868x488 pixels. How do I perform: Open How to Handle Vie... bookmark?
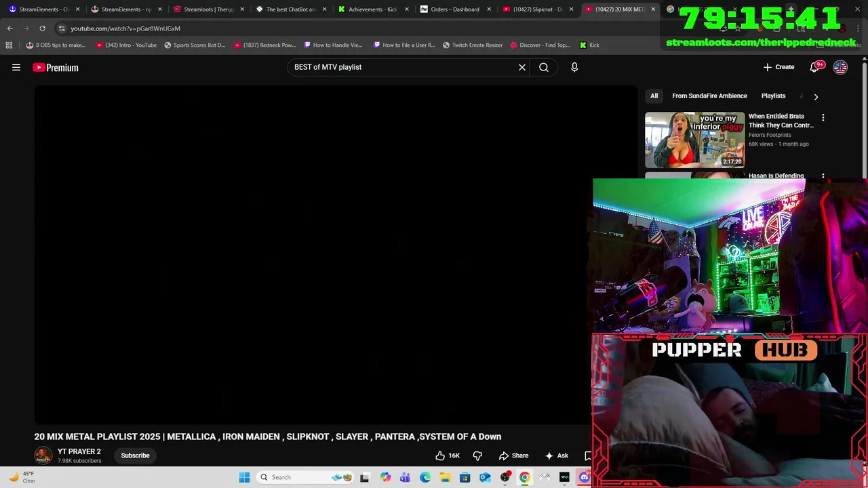pos(333,45)
